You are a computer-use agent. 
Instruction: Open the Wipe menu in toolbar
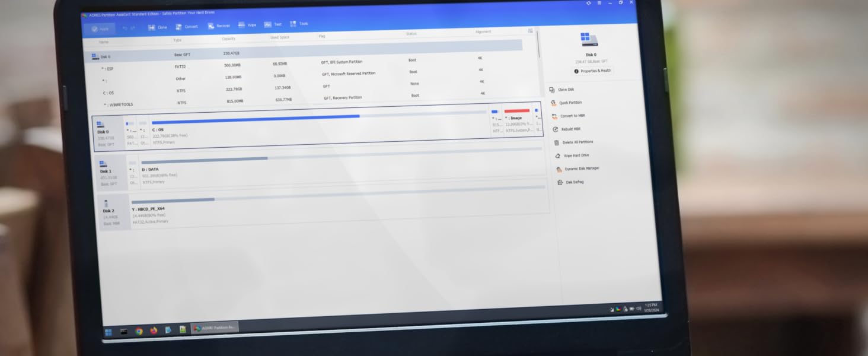click(247, 25)
